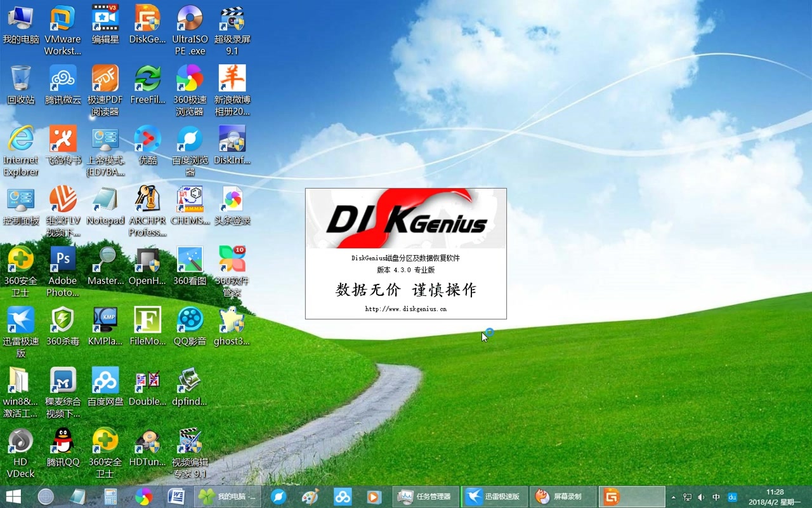The image size is (812, 508).
Task: Toggle the 中 input method indicator
Action: click(x=716, y=497)
